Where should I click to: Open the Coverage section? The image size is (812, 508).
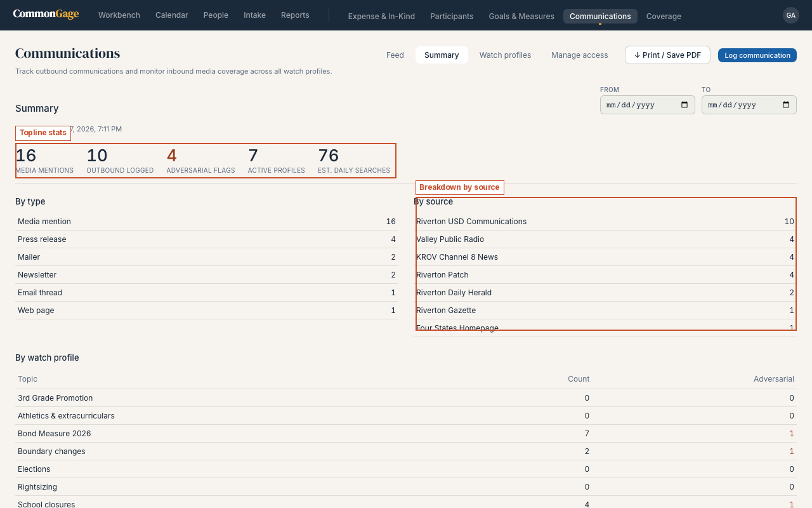pyautogui.click(x=664, y=17)
